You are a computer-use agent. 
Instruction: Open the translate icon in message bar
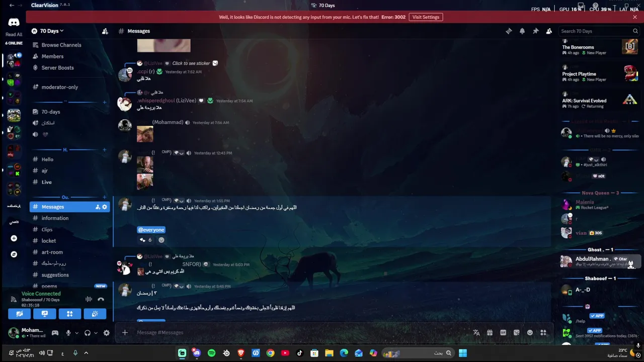coord(476,332)
